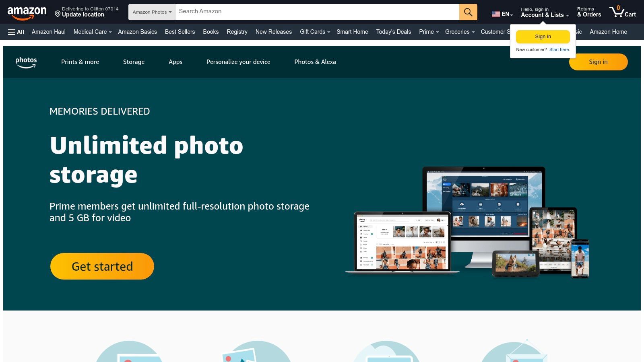Viewport: 644px width, 362px height.
Task: Click the yellow Sign in button
Action: coord(543,37)
